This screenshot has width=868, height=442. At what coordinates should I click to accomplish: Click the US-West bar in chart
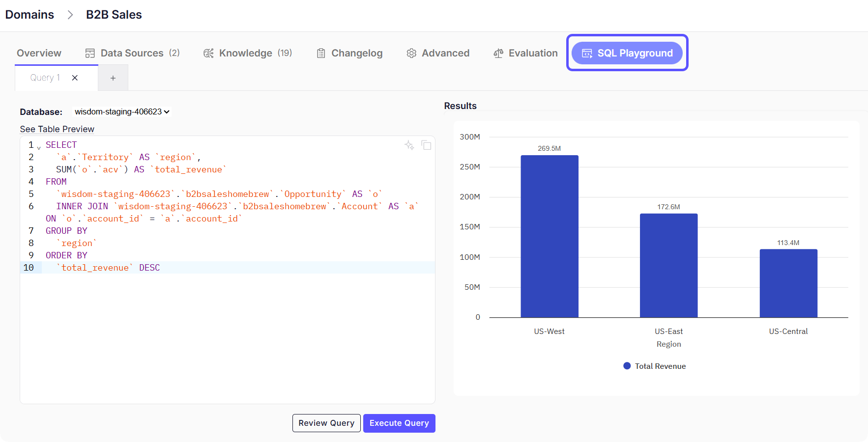coord(550,236)
